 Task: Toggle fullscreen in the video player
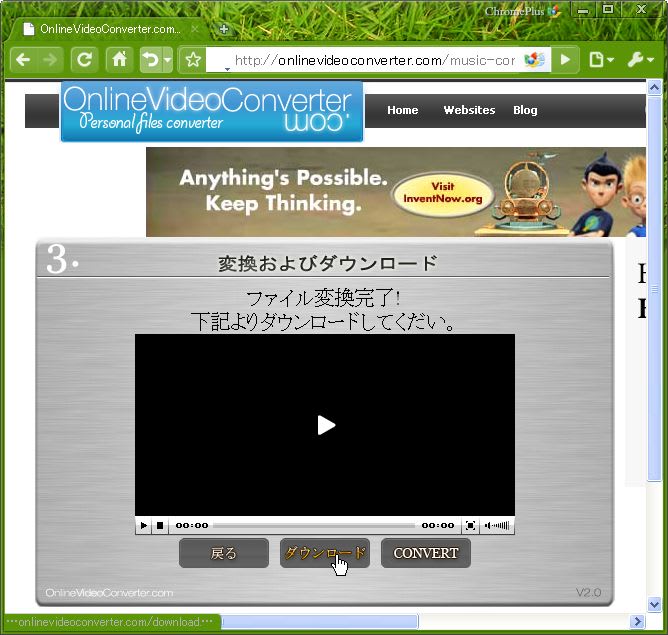coord(471,525)
